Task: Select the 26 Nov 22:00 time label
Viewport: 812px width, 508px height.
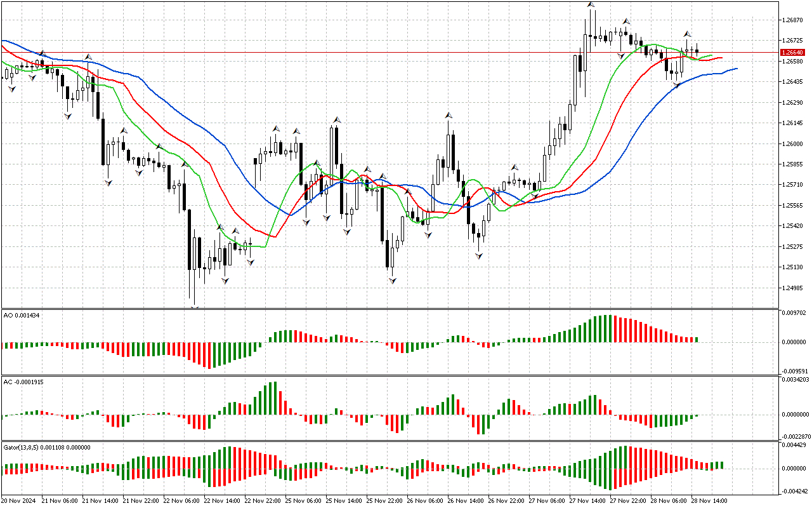Action: pos(506,500)
